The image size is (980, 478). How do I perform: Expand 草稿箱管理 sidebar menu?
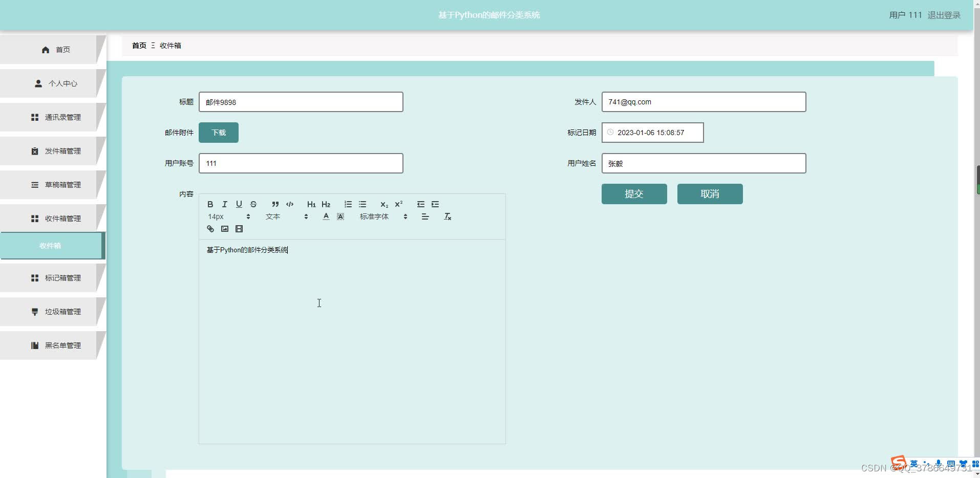tap(52, 185)
